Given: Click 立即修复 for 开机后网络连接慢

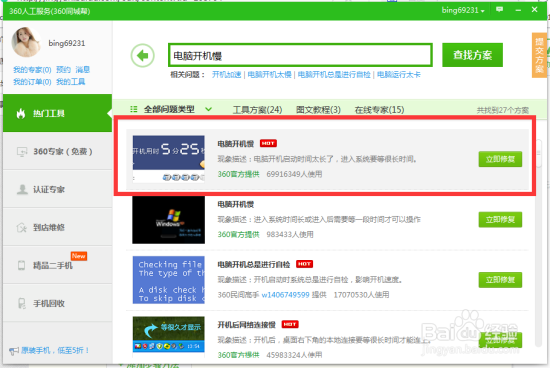Looking at the screenshot, I should click(500, 340).
